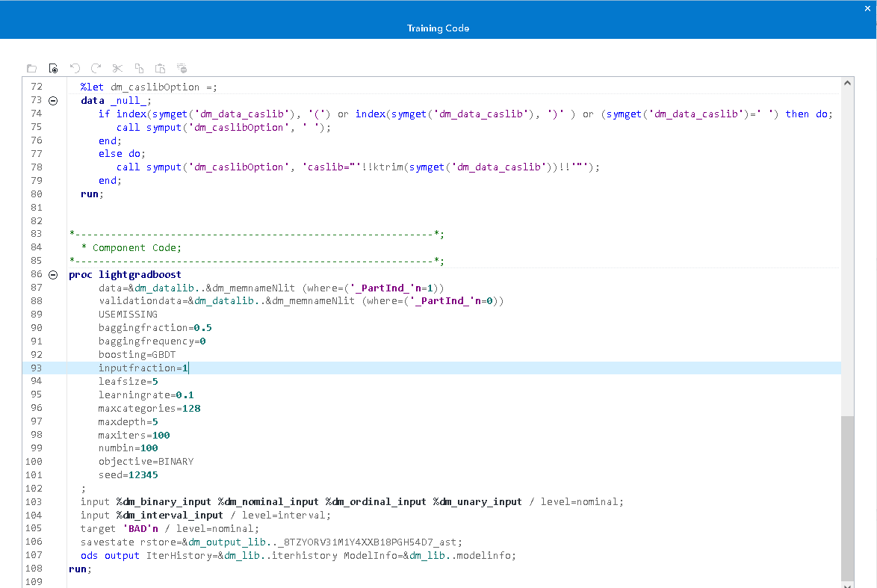Redo the last edit
The width and height of the screenshot is (877, 588).
point(96,68)
